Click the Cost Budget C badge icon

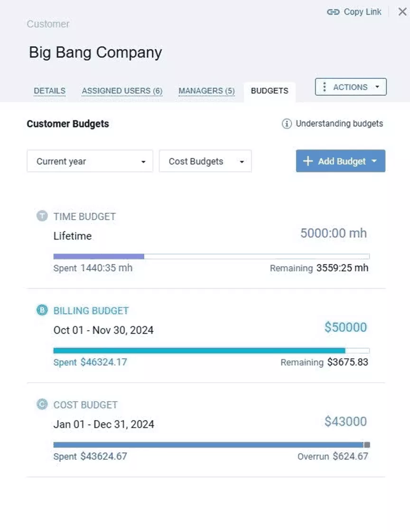pos(42,404)
